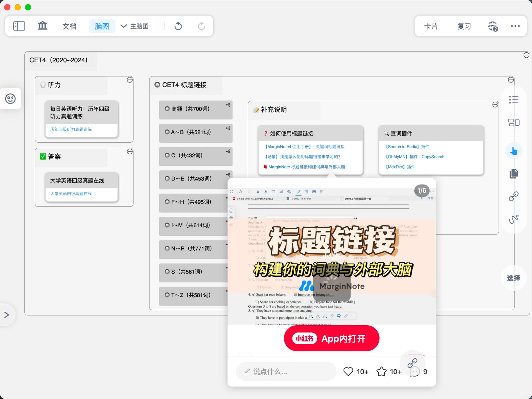Open 【OhMyMN】插件 - CopySearch link
The height and width of the screenshot is (399, 532).
pos(415,157)
